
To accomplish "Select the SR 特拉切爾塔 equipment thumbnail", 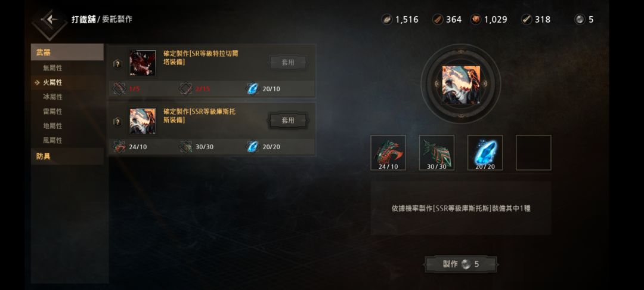I will (x=143, y=63).
